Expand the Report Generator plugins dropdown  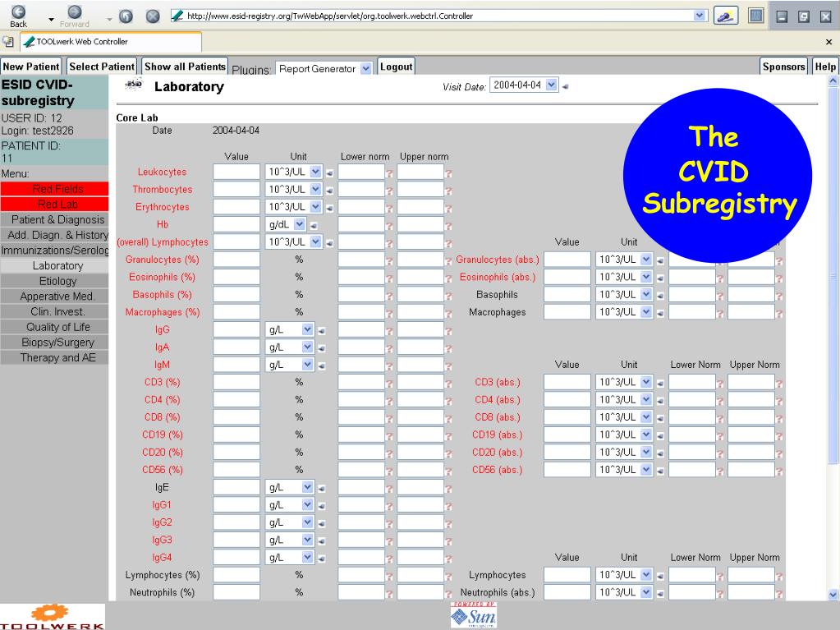(366, 69)
